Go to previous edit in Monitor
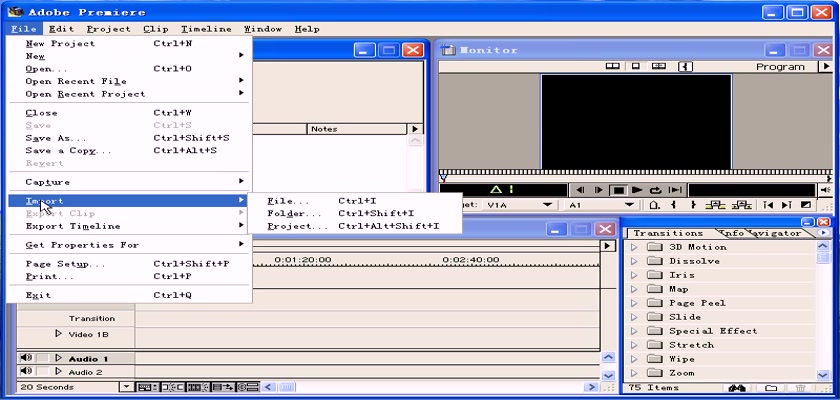Viewport: 840px width, 400px height. coord(768,205)
